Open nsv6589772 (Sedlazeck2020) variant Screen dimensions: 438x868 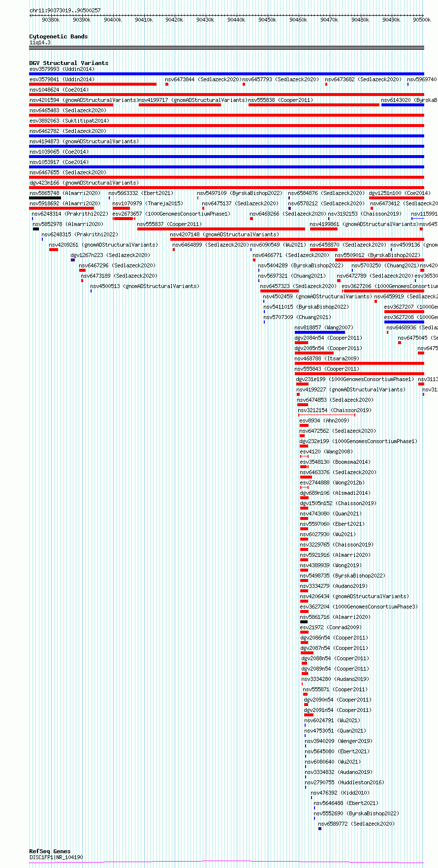(356, 824)
